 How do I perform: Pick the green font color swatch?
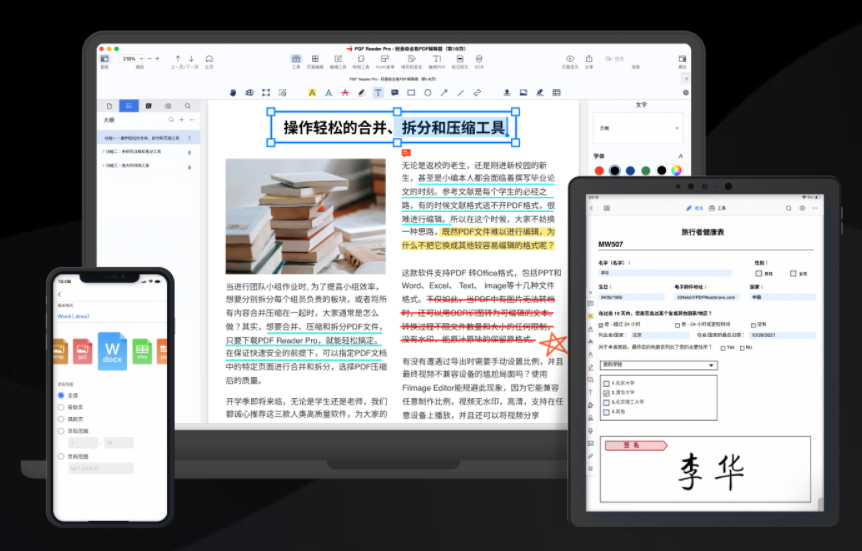tap(645, 170)
